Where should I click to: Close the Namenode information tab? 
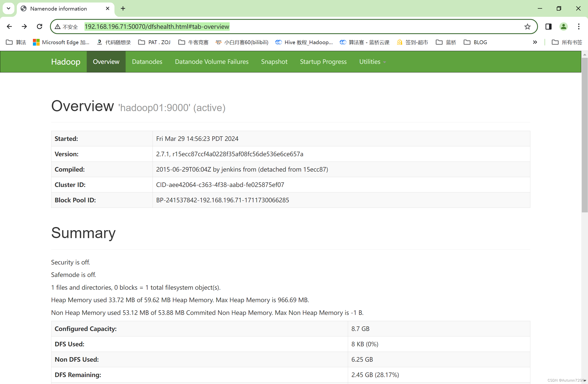pos(107,9)
